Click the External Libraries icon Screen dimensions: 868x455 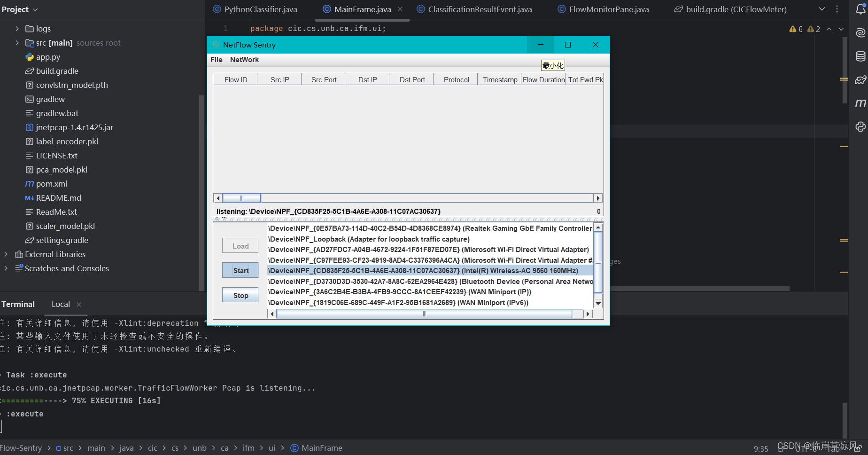tap(19, 254)
